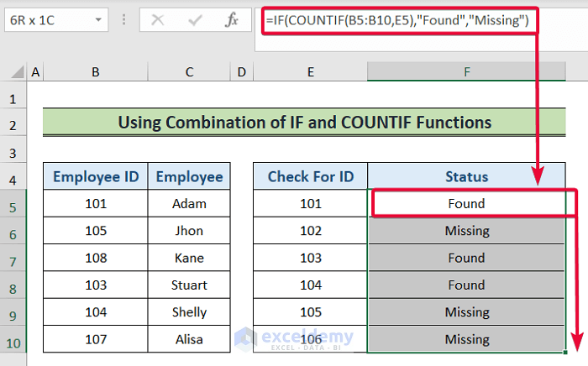The image size is (588, 366).
Task: Select the Status header cell
Action: (467, 176)
